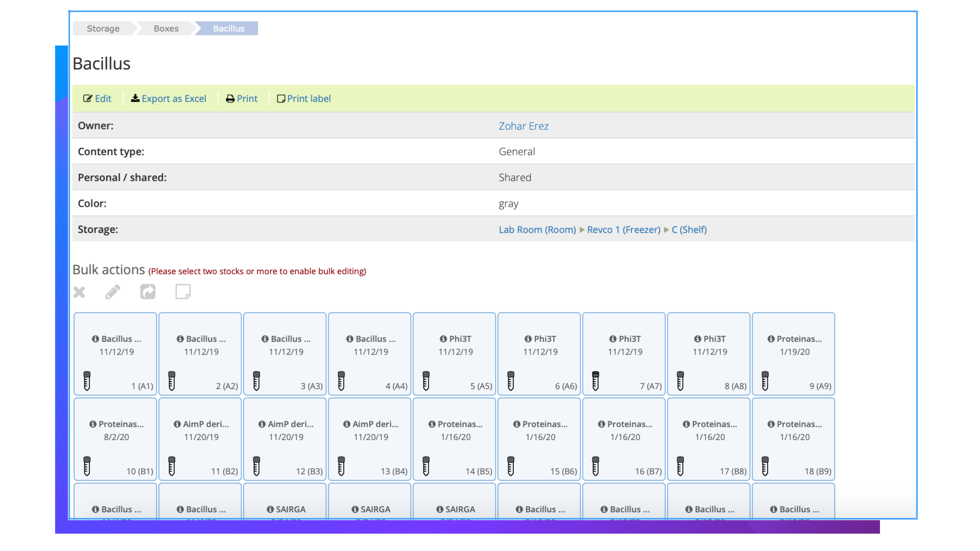Click the tube icon in cell 18 (B9)
This screenshot has height=551, width=980.
(765, 466)
